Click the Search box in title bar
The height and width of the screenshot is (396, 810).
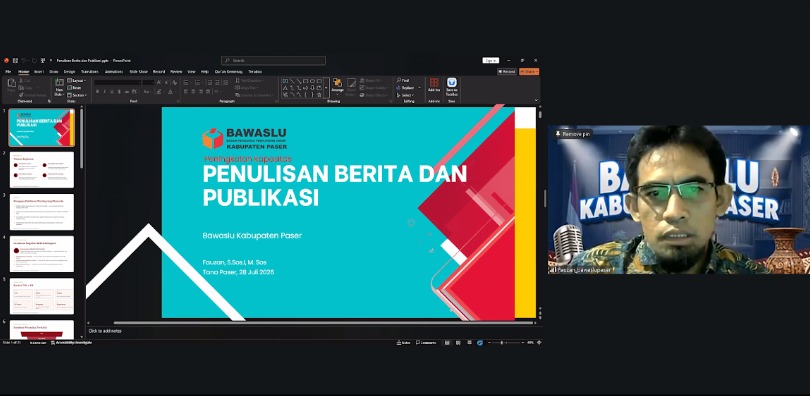click(x=273, y=60)
